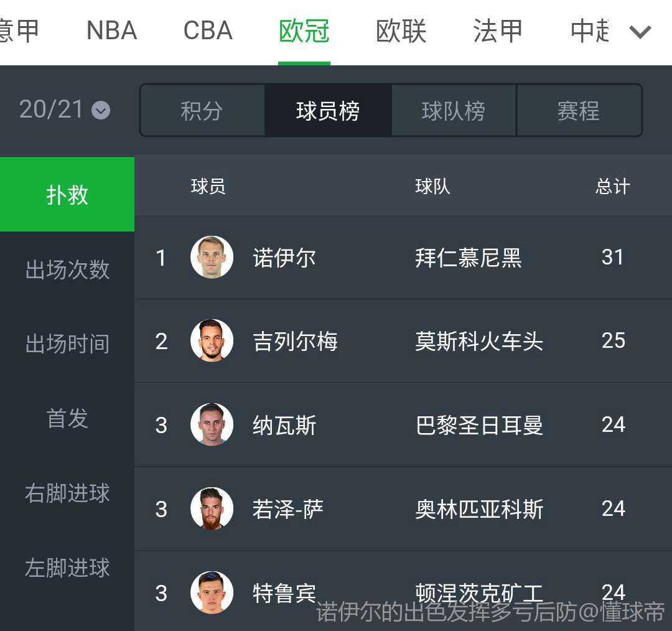Open 吉列尔梅's avatar photo
Image resolution: width=672 pixels, height=631 pixels.
[x=212, y=340]
